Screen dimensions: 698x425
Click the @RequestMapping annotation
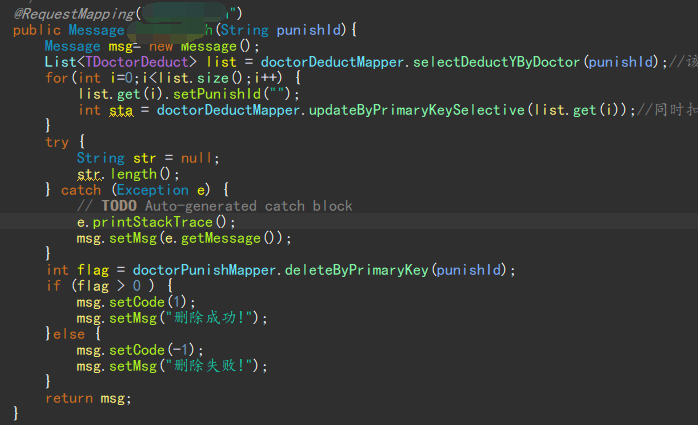pyautogui.click(x=74, y=14)
